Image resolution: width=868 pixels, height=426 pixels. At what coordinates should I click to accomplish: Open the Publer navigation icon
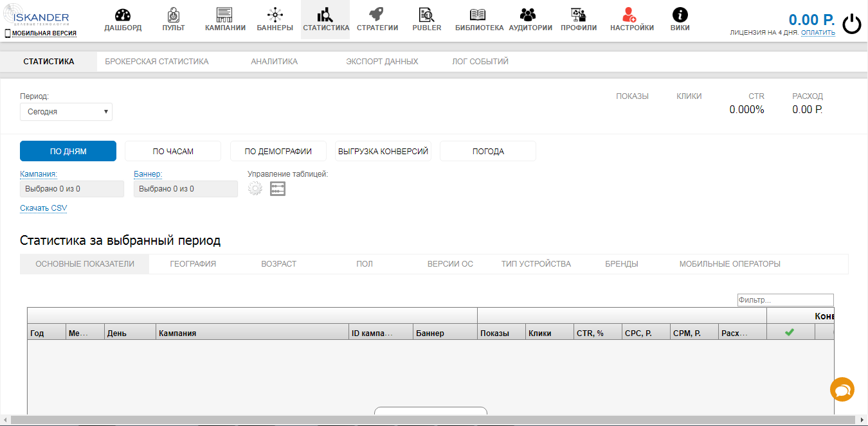(x=426, y=15)
